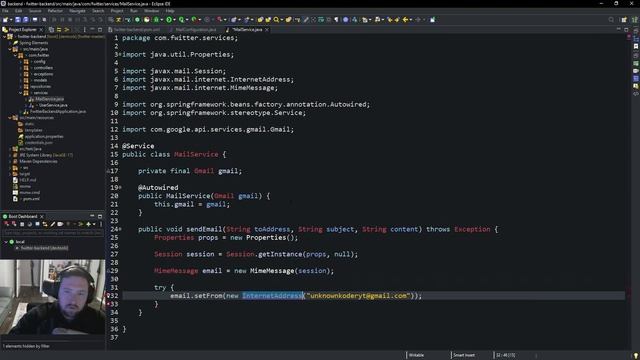The width and height of the screenshot is (640, 360).
Task: Click the Quick Access search icon at top right
Action: pyautogui.click(x=611, y=20)
